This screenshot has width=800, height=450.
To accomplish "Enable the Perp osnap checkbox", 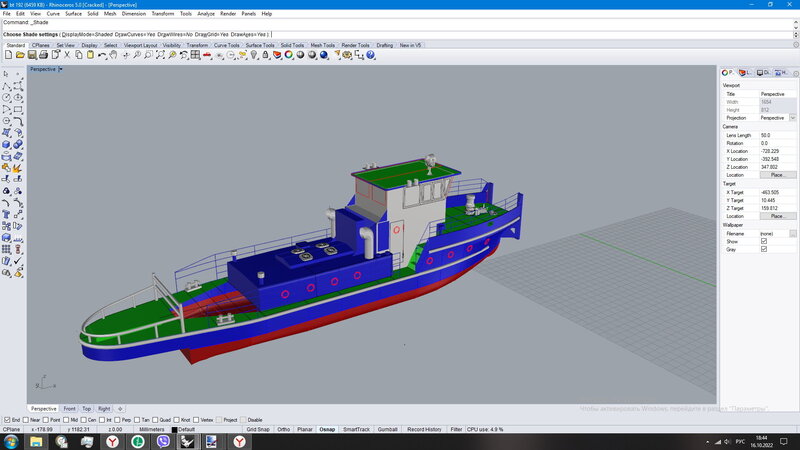I will (x=117, y=420).
